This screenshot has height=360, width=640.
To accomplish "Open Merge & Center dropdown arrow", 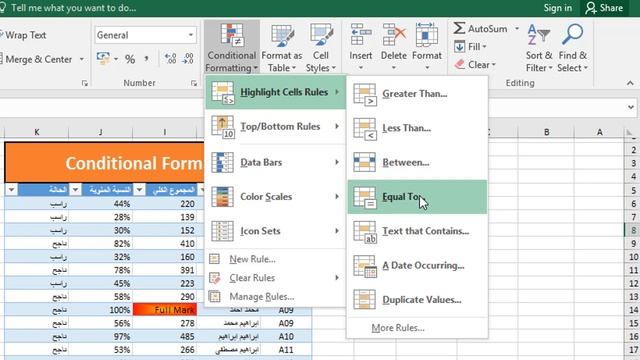I will [x=82, y=60].
